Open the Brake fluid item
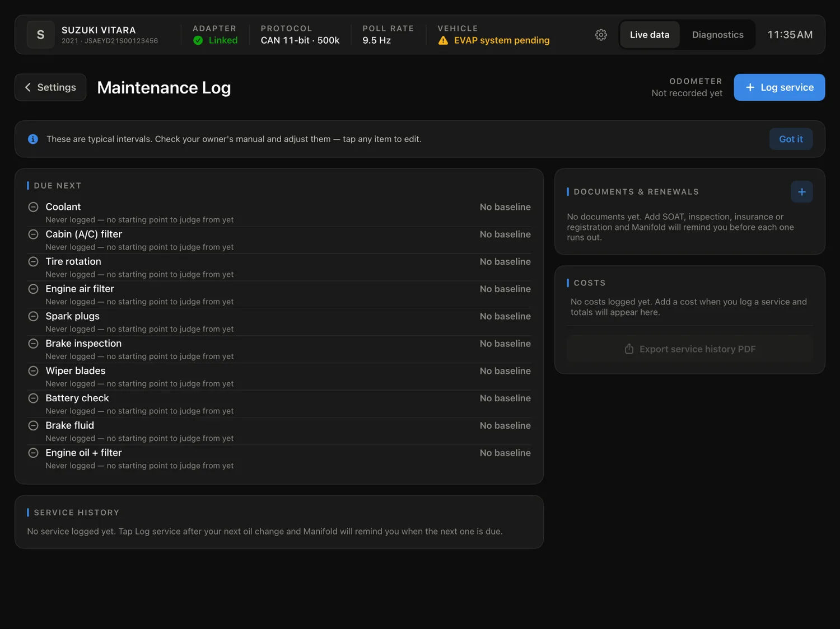The height and width of the screenshot is (629, 840). click(x=279, y=431)
